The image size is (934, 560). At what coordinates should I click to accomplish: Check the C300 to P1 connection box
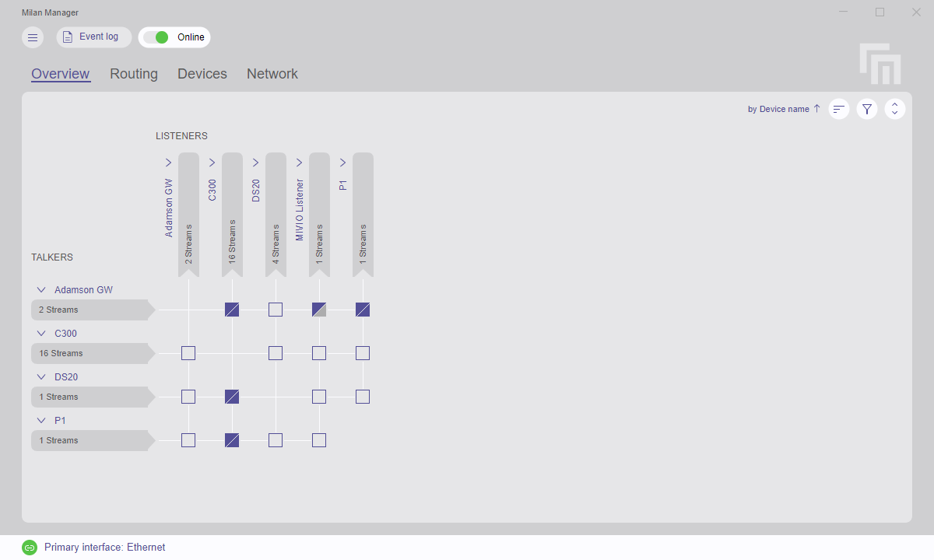363,352
